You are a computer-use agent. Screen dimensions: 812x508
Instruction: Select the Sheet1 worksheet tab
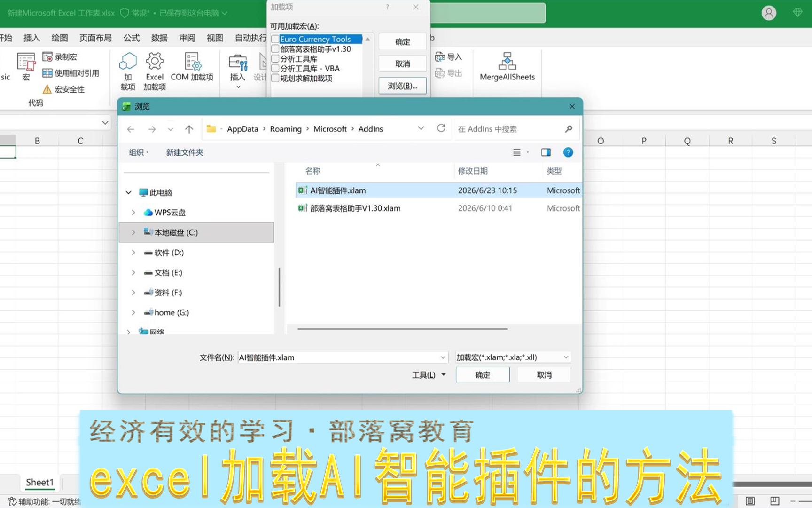point(40,482)
